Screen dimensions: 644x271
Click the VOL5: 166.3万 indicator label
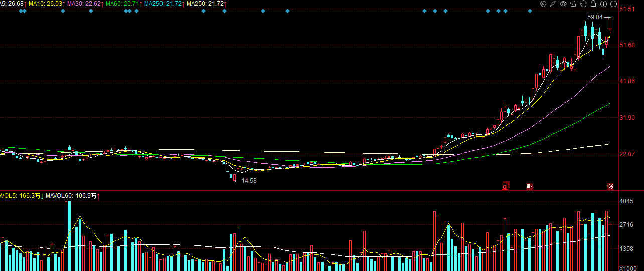point(21,195)
